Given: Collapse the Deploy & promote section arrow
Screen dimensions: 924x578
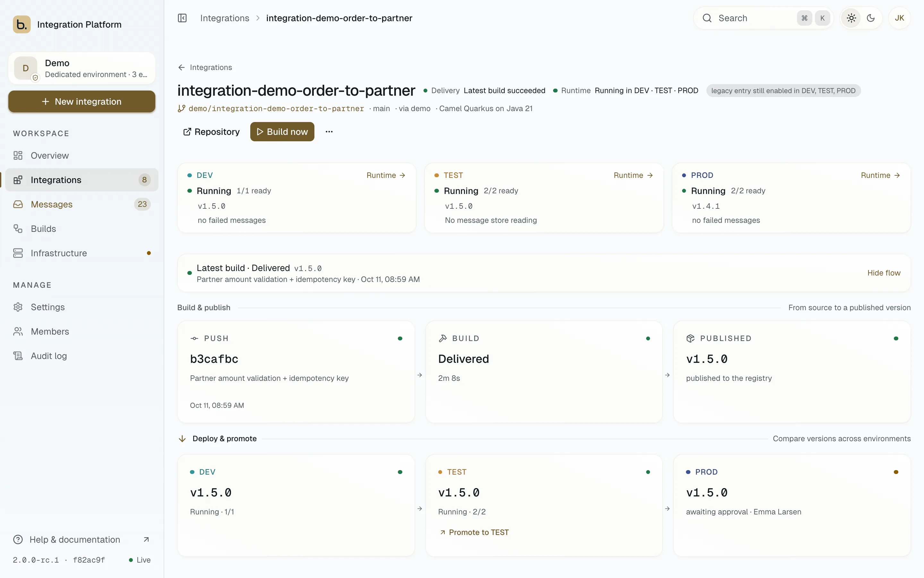Looking at the screenshot, I should pos(182,438).
